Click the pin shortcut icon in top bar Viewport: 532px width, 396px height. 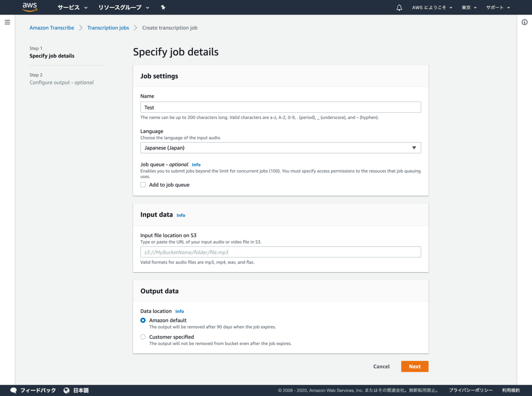pyautogui.click(x=163, y=8)
